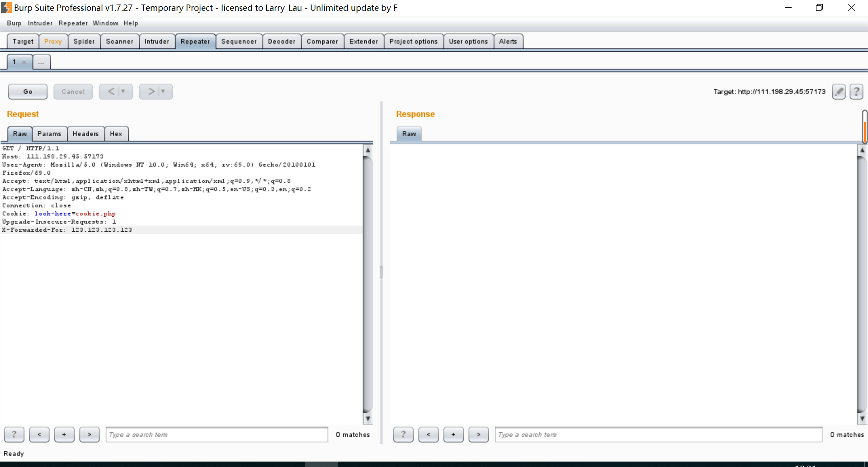Select Repeater sub-tab 1
The width and height of the screenshot is (868, 467).
point(14,62)
